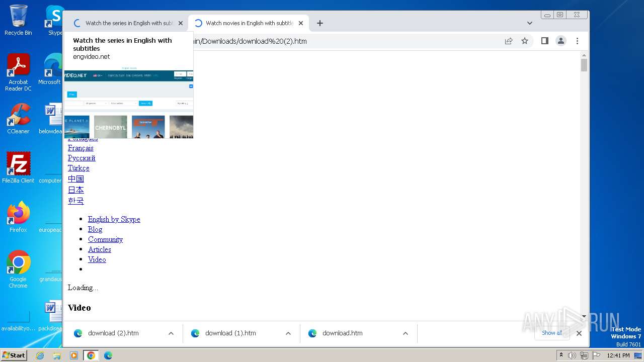Open Internet Explorer from taskbar
Image resolution: width=644 pixels, height=362 pixels.
tap(40, 355)
